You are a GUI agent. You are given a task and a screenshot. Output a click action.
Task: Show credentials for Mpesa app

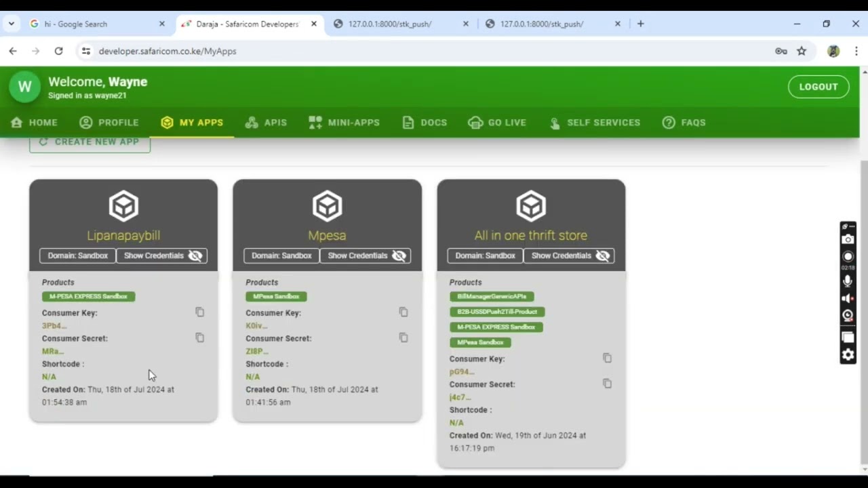click(366, 256)
